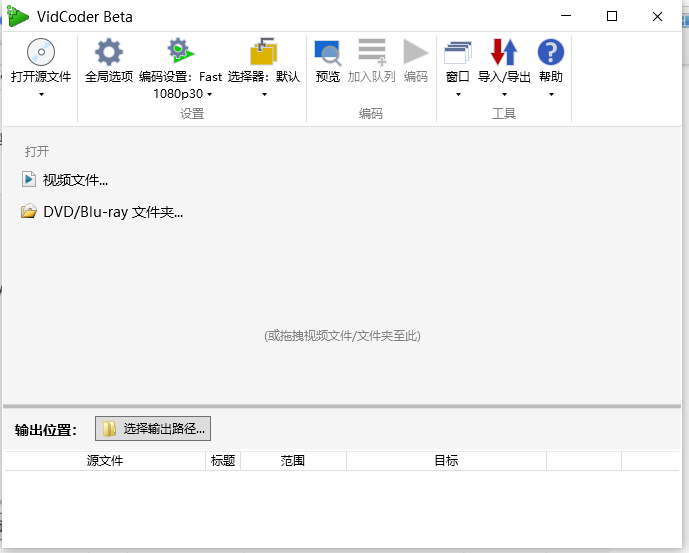This screenshot has height=553, width=689.
Task: Maximize the VidCoder Beta window
Action: 612,16
